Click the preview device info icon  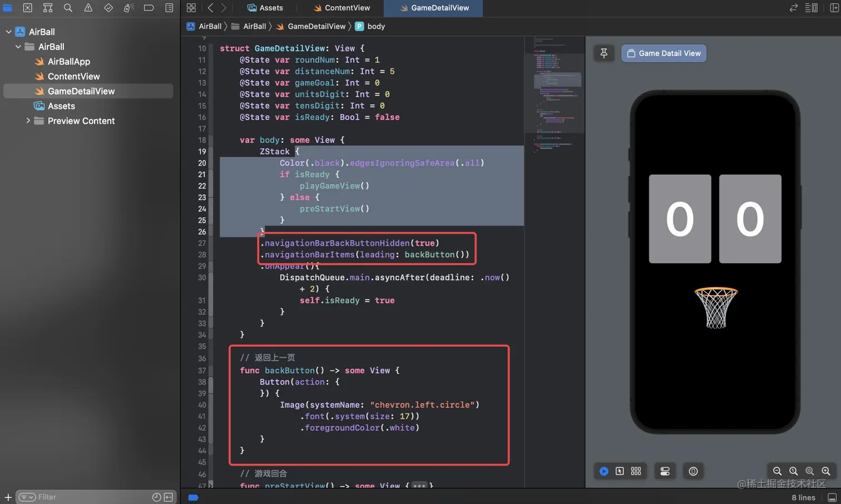pyautogui.click(x=693, y=471)
